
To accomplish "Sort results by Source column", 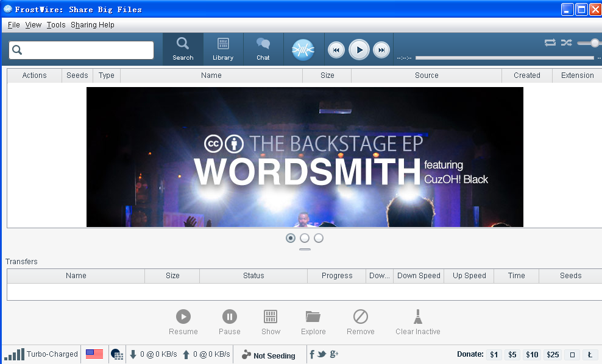I will click(427, 75).
